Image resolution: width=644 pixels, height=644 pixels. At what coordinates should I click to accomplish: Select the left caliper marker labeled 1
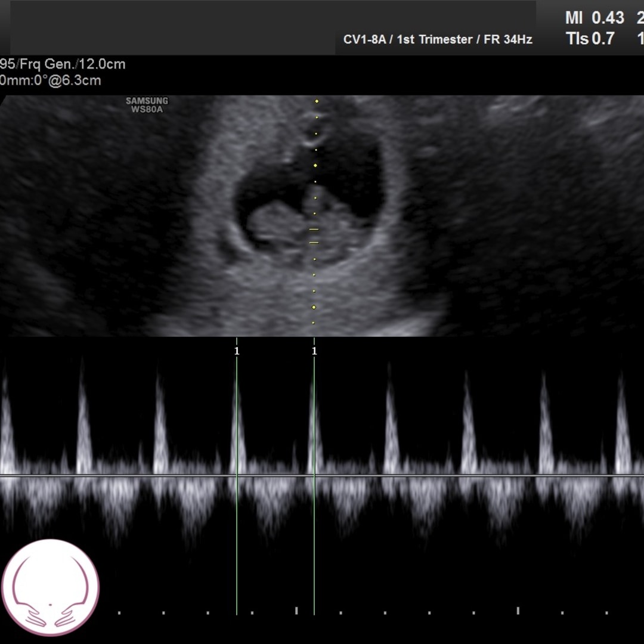237,351
